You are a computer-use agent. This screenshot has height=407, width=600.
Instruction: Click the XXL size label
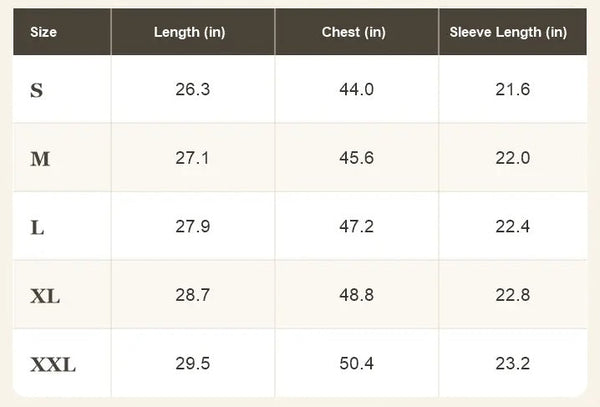click(53, 365)
